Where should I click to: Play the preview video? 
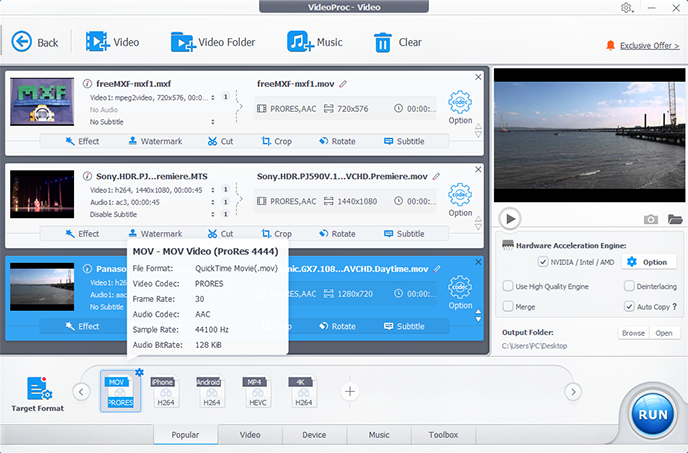[510, 219]
